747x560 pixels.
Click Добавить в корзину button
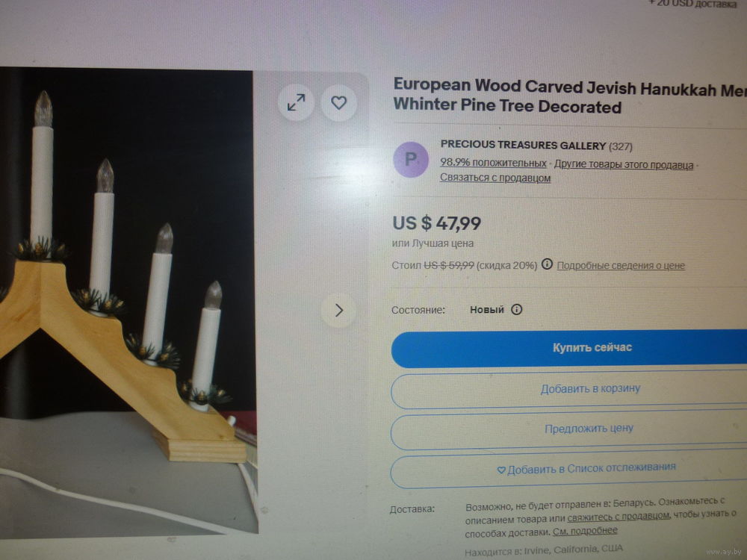tap(569, 390)
